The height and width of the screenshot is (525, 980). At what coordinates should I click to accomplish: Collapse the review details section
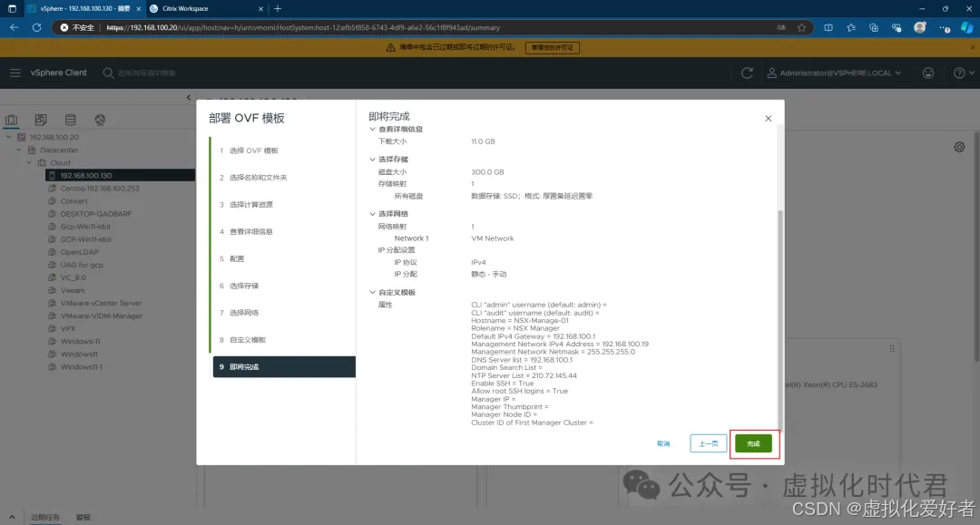[373, 130]
